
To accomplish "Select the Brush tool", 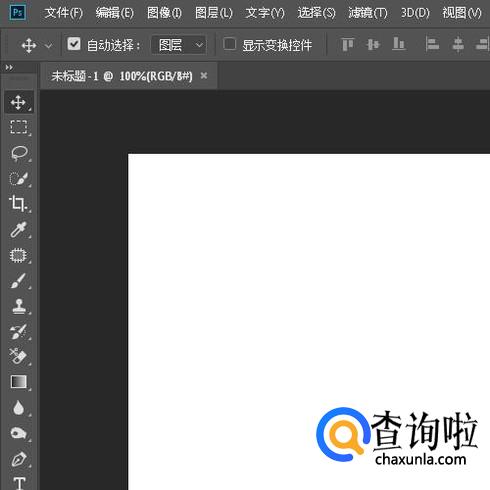I will [18, 281].
